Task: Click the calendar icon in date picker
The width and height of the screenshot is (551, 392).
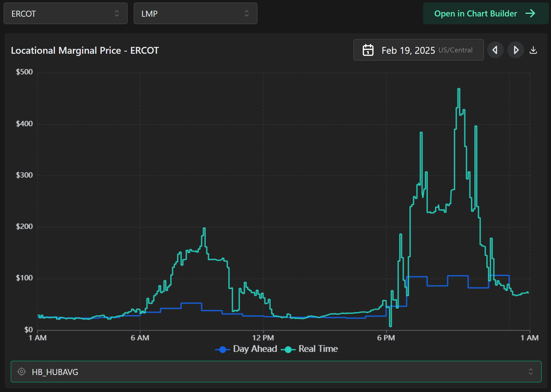Action: pyautogui.click(x=368, y=50)
